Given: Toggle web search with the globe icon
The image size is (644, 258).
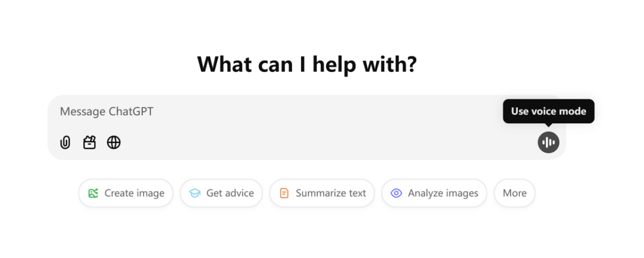Looking at the screenshot, I should coord(113,143).
